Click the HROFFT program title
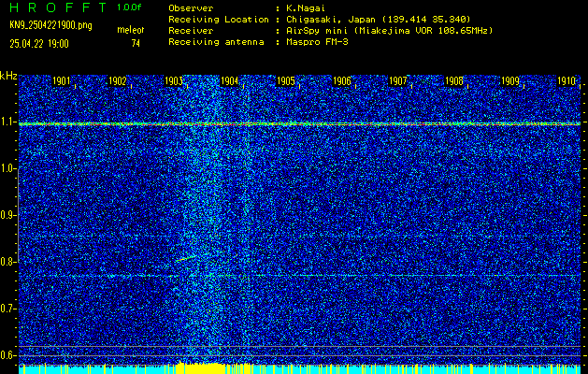This screenshot has height=374, width=588. tap(58, 7)
